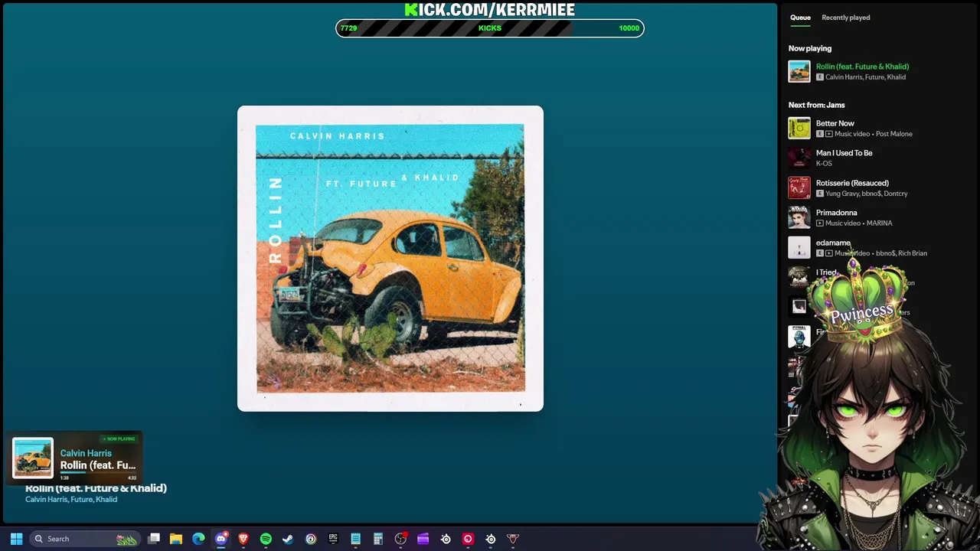
Task: Click the edamame album thumbnail
Action: [799, 247]
